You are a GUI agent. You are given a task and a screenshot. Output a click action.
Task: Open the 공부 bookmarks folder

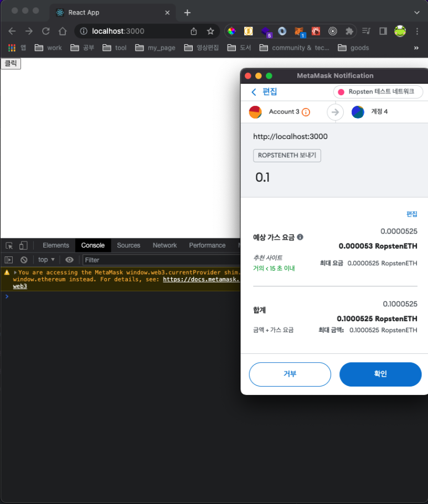point(82,48)
